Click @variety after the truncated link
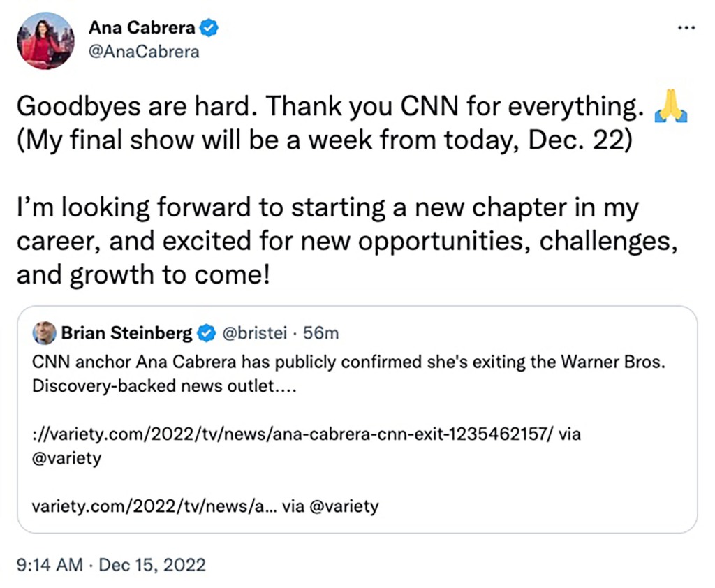Image resolution: width=715 pixels, height=588 pixels. pyautogui.click(x=342, y=506)
